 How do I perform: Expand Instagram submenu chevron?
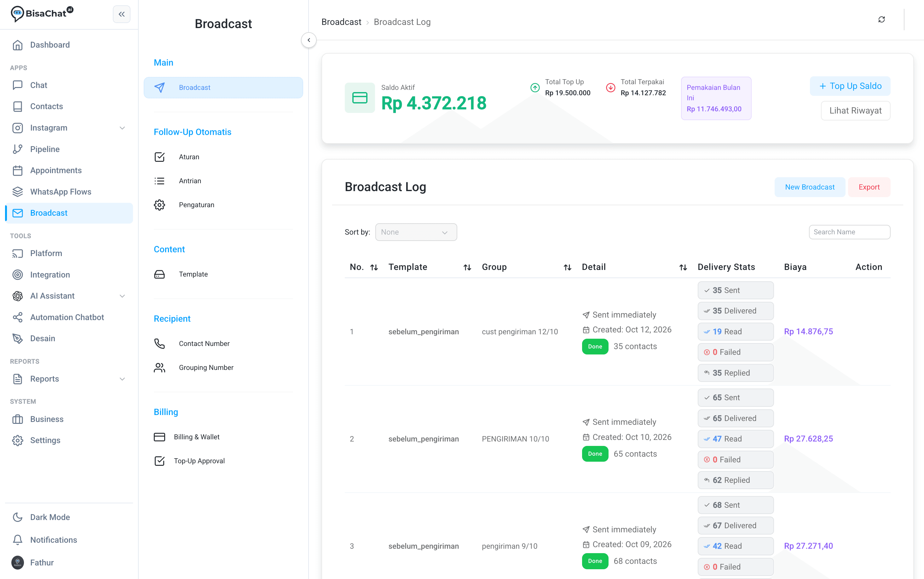(123, 128)
